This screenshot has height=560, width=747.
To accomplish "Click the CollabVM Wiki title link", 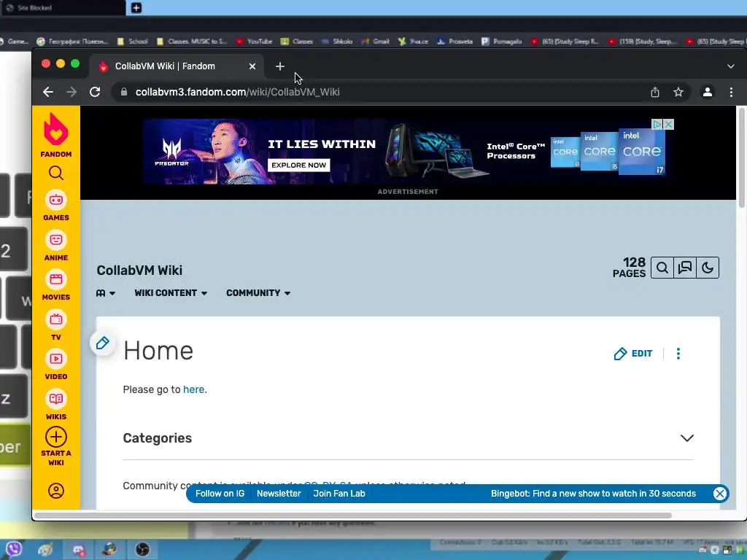I will (139, 271).
